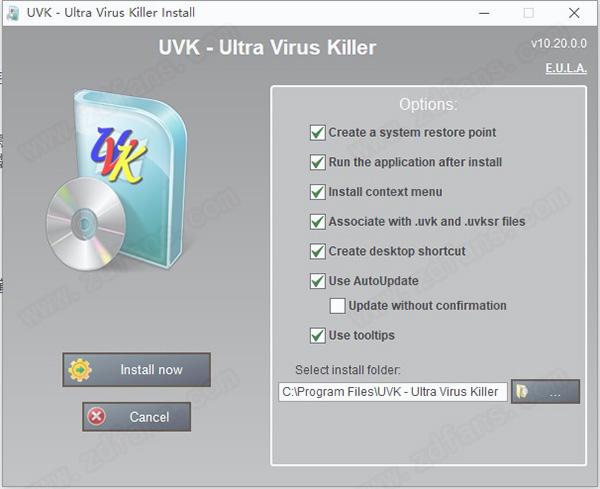The image size is (600, 489).
Task: Uncheck Use tooltips option
Action: point(318,336)
